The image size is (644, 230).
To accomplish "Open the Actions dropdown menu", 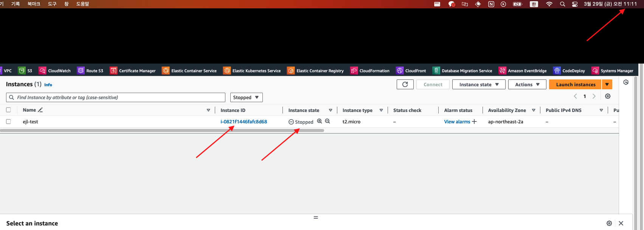I will click(527, 84).
